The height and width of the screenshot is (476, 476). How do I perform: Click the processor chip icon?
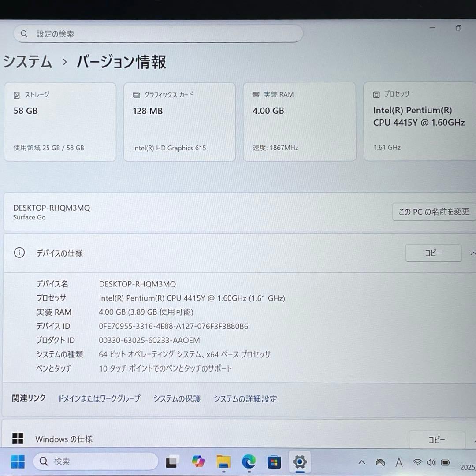(376, 95)
